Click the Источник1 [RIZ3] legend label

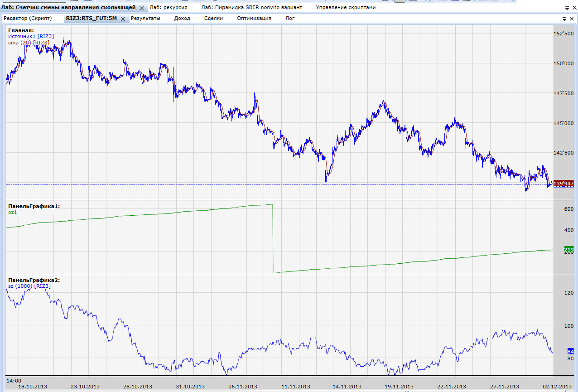[x=31, y=36]
